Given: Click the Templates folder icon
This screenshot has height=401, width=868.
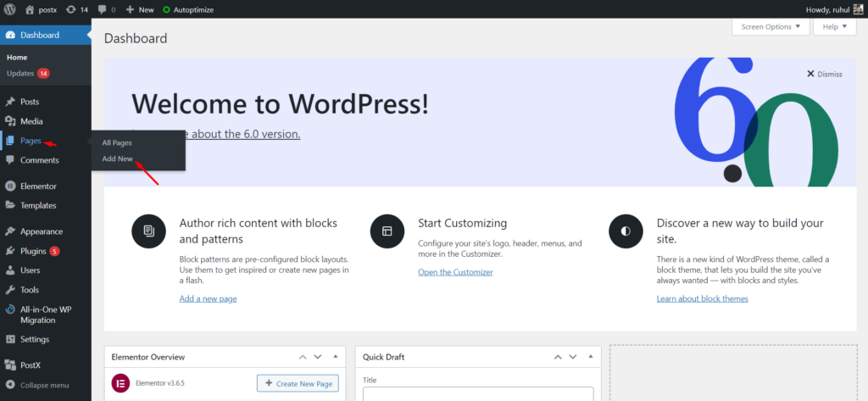Looking at the screenshot, I should (x=10, y=205).
